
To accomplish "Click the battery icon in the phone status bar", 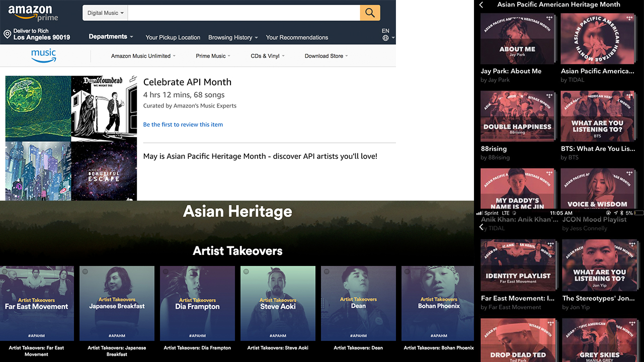I will (638, 213).
